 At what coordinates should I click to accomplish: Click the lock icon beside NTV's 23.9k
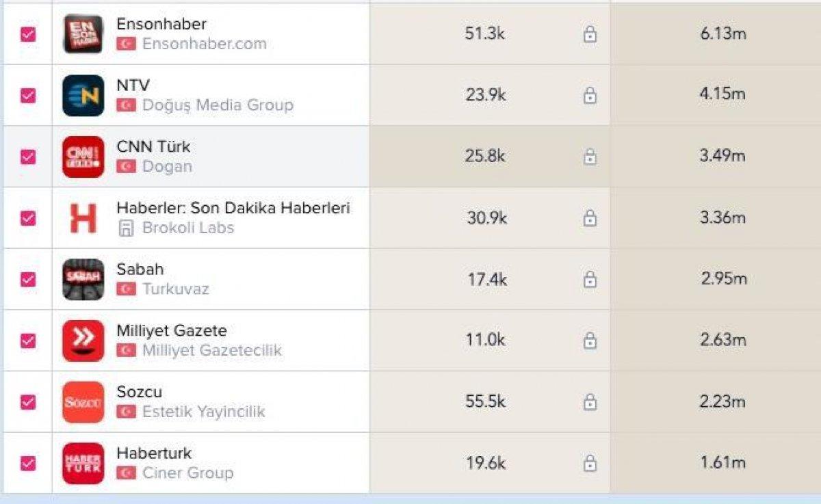[590, 96]
